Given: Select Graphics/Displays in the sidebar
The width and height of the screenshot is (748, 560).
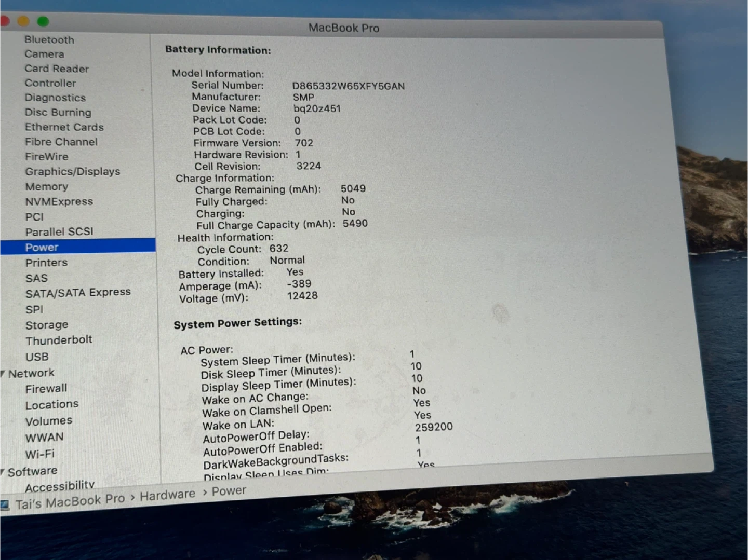Looking at the screenshot, I should click(x=73, y=172).
